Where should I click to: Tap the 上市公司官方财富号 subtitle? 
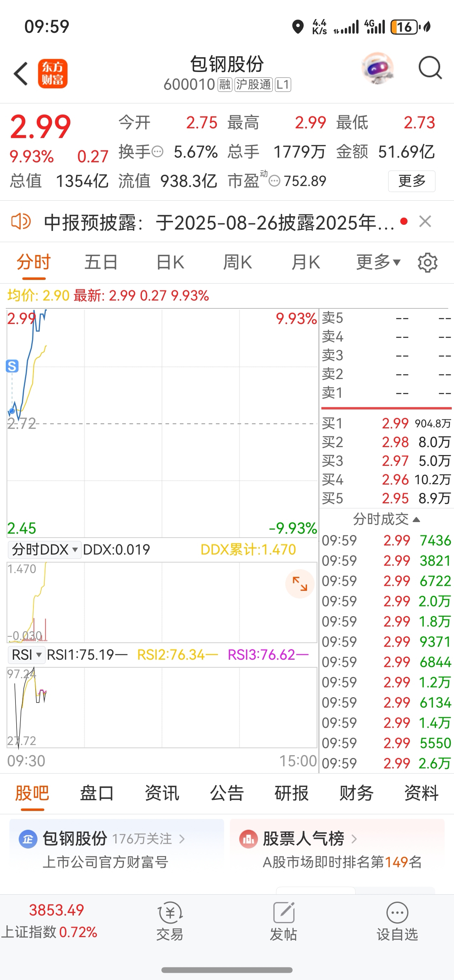click(106, 862)
